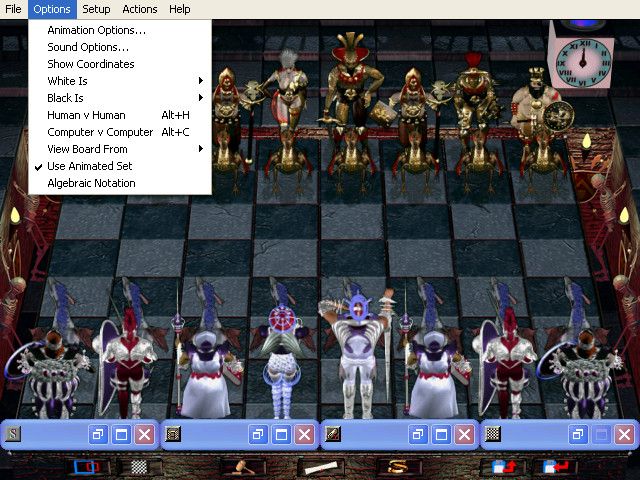The image size is (640, 480).
Task: Click the golden snake icon in bottom toolbar
Action: click(398, 466)
